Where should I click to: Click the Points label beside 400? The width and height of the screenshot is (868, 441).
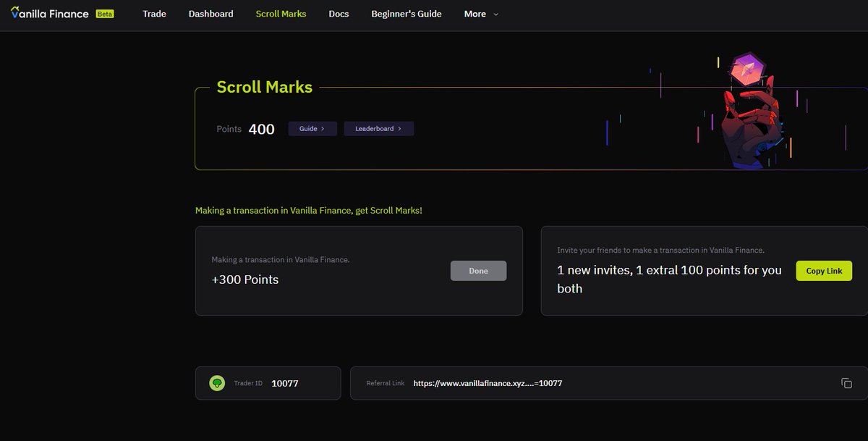(229, 129)
